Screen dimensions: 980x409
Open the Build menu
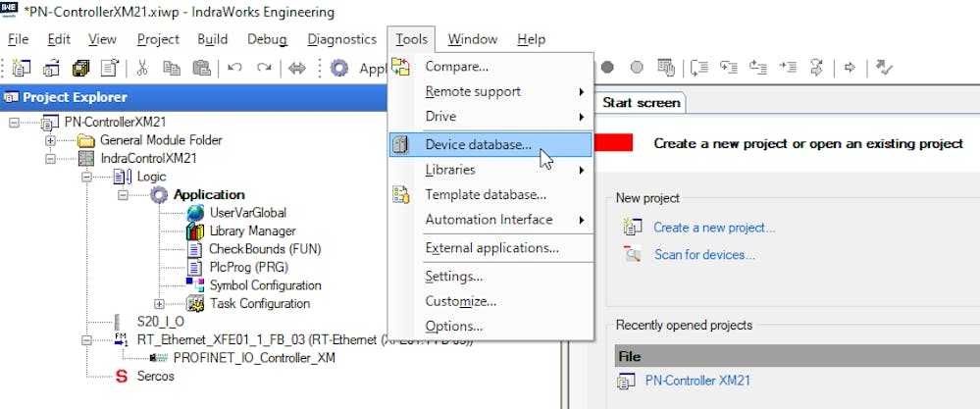(x=213, y=39)
